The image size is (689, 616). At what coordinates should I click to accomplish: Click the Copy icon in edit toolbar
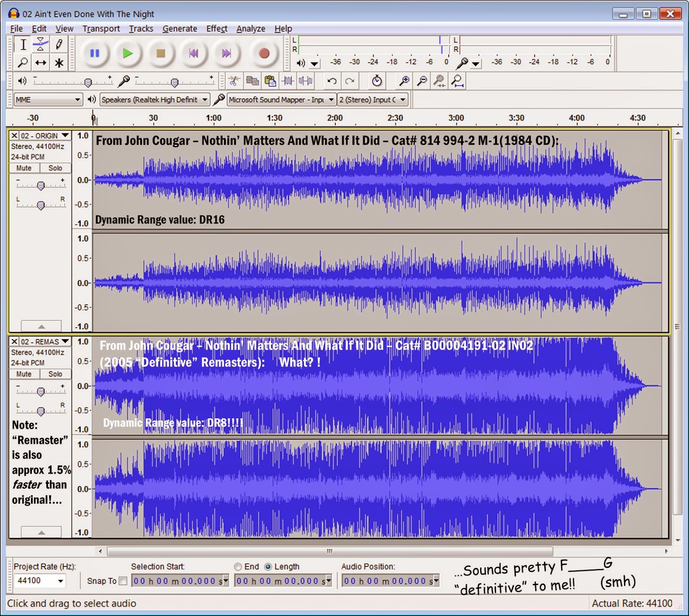pyautogui.click(x=252, y=81)
